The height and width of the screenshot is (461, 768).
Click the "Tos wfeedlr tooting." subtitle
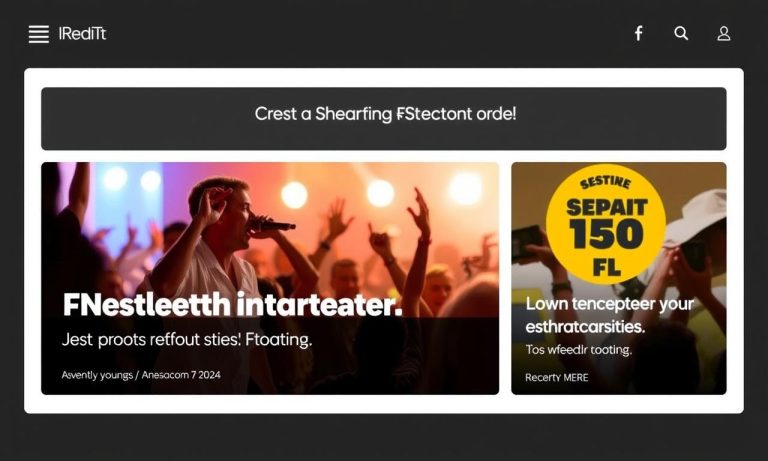[x=578, y=350]
